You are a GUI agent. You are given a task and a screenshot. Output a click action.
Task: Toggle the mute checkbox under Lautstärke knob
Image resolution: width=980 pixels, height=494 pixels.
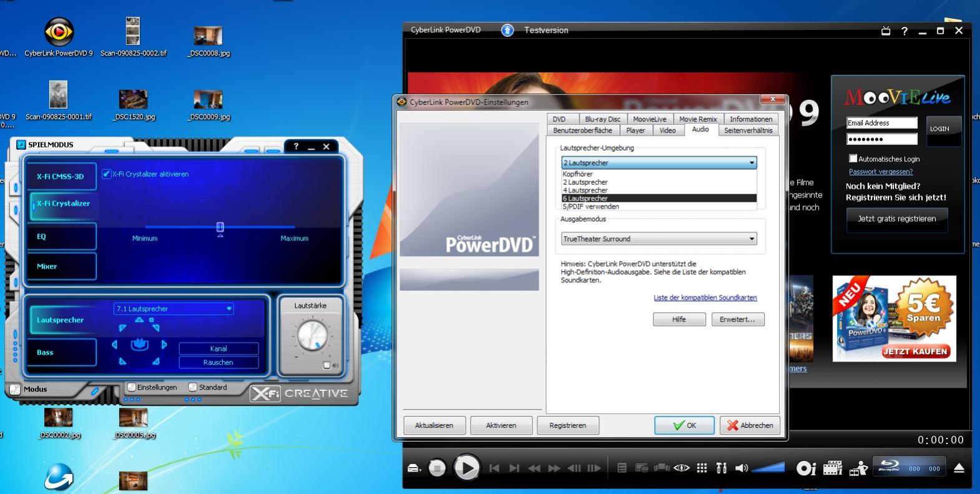pyautogui.click(x=326, y=365)
